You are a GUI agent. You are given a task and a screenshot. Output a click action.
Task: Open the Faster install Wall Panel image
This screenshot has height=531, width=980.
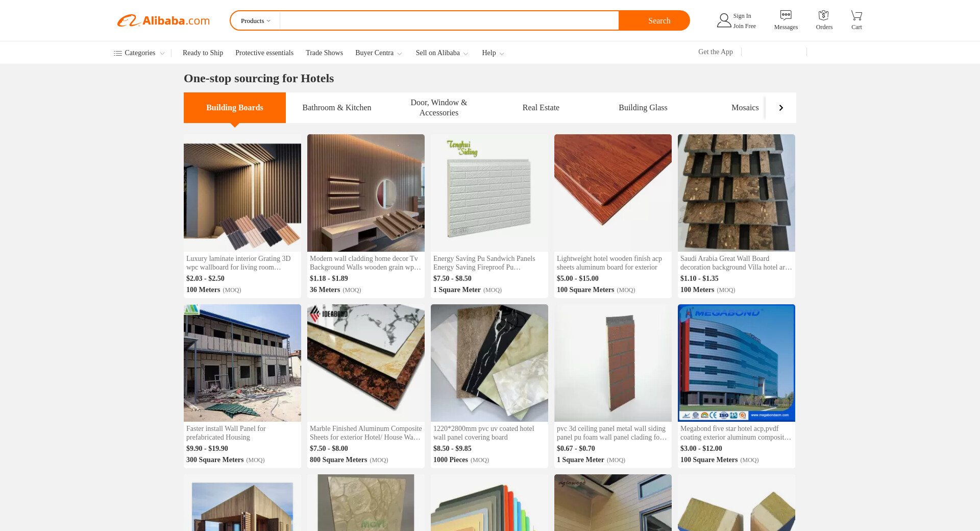(242, 363)
